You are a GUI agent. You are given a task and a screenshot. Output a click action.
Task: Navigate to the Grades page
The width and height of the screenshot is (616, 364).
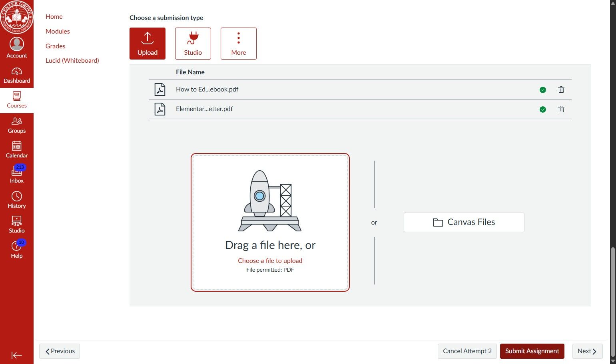(x=55, y=46)
